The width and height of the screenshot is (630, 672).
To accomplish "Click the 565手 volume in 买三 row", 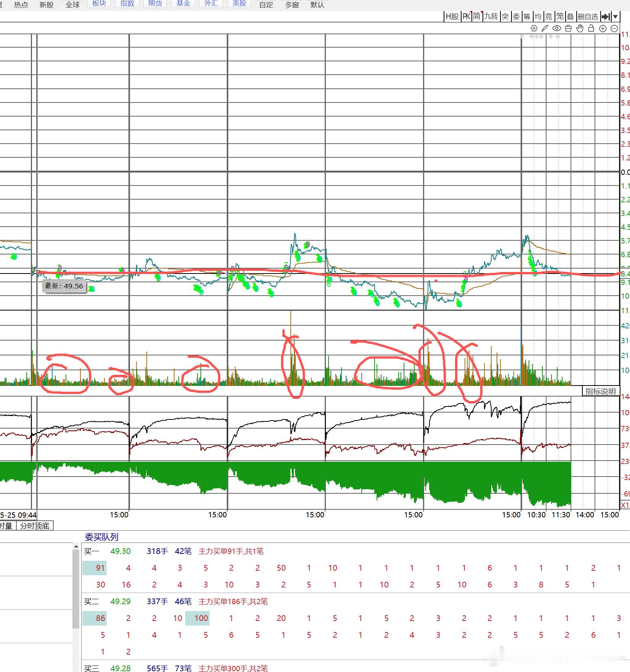I will [157, 668].
